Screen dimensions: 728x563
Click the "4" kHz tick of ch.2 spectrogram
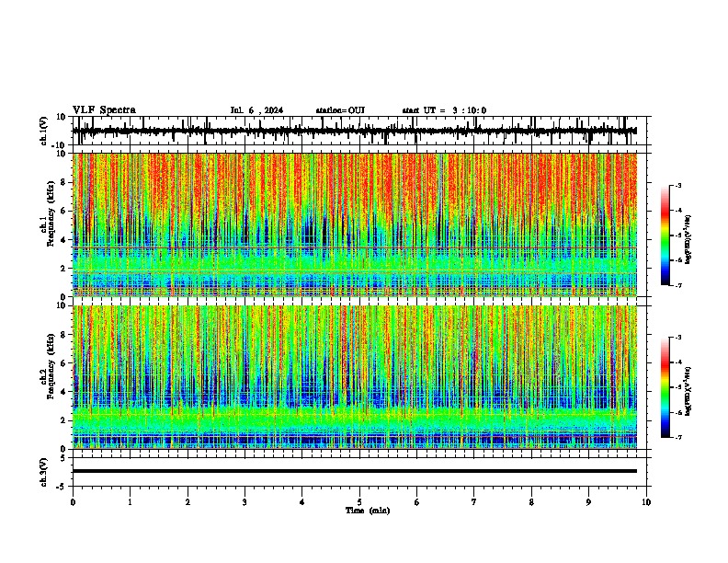tap(64, 392)
